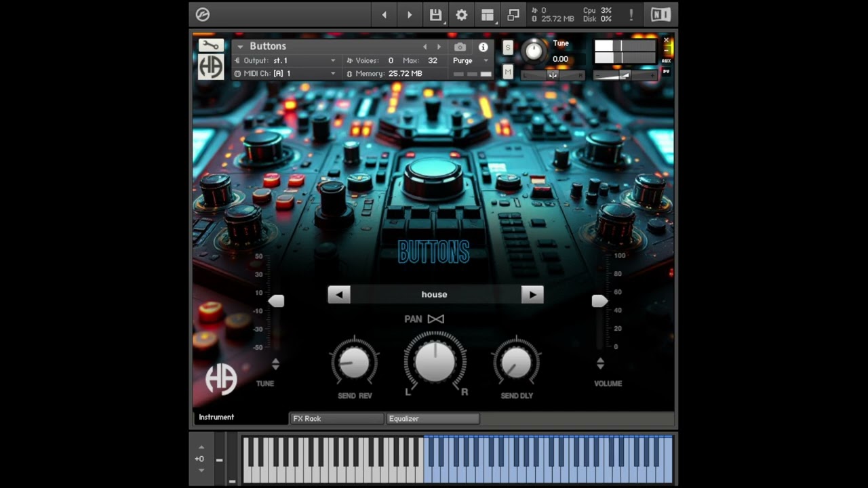Click the exclamation panic button

[631, 15]
